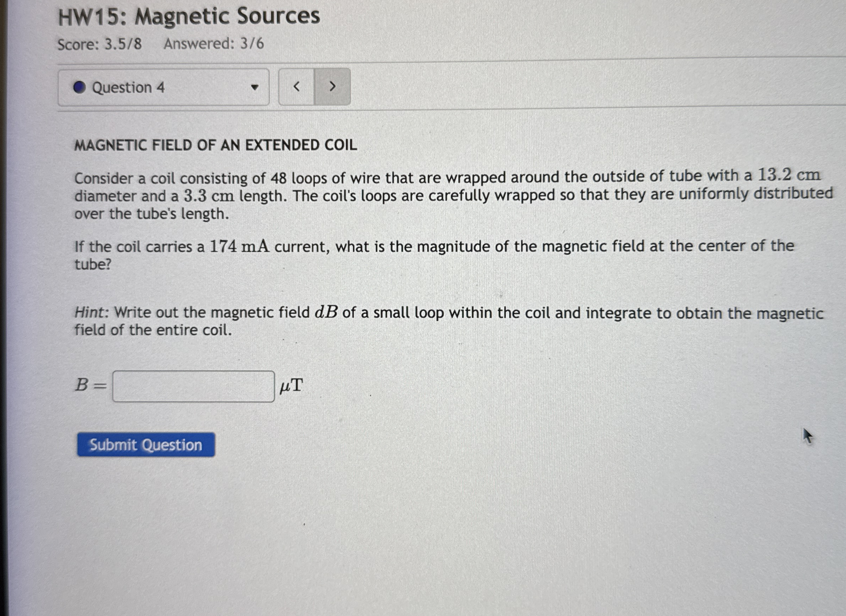Advance to next question using right chevron
The width and height of the screenshot is (846, 616).
pos(332,86)
